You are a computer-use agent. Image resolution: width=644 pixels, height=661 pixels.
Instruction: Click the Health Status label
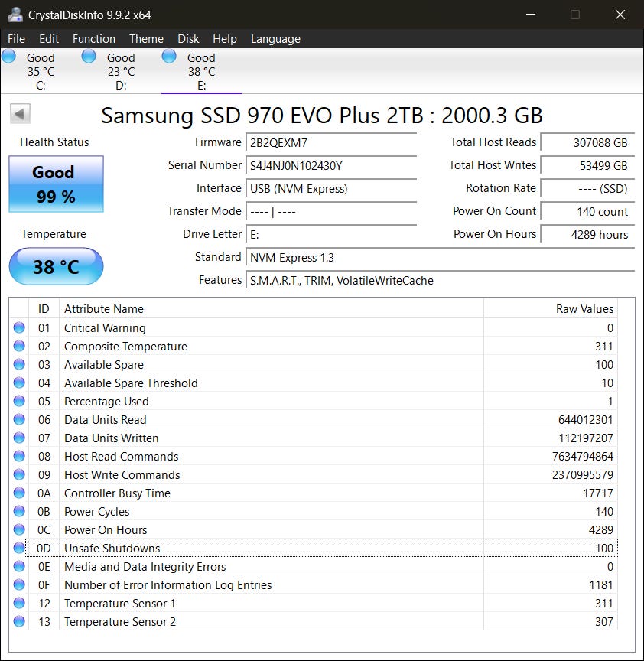tap(54, 142)
